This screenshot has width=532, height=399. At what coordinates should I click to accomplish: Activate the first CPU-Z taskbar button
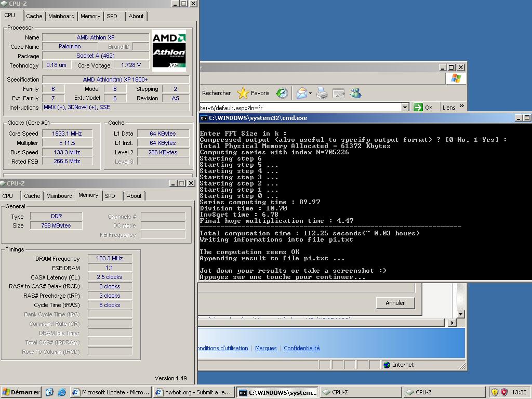pyautogui.click(x=361, y=392)
